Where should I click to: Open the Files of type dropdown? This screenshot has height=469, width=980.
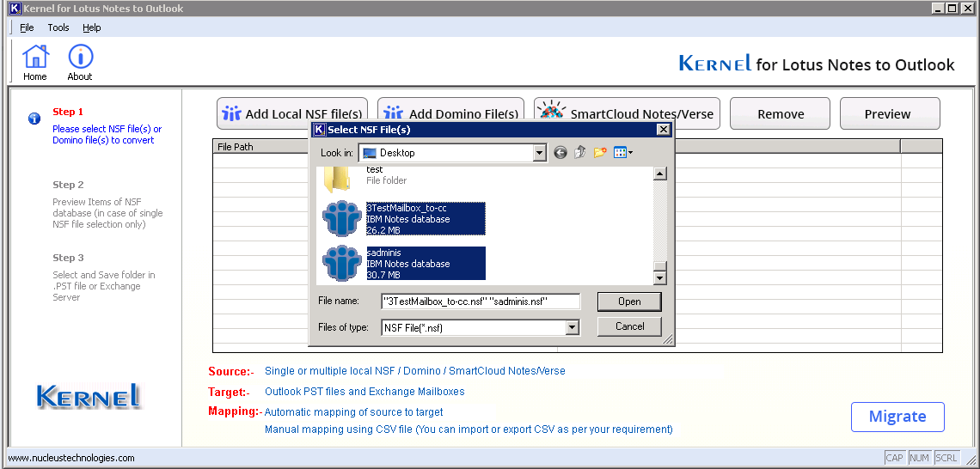[x=573, y=327]
